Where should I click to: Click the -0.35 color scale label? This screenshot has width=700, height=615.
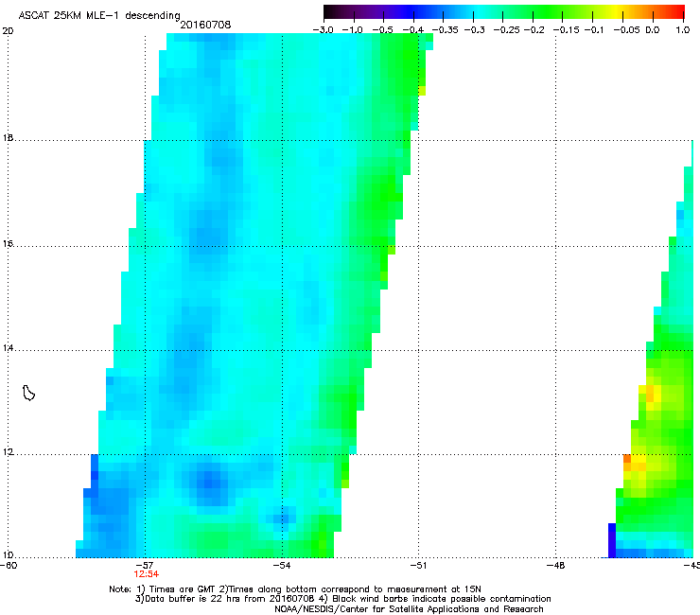click(445, 30)
